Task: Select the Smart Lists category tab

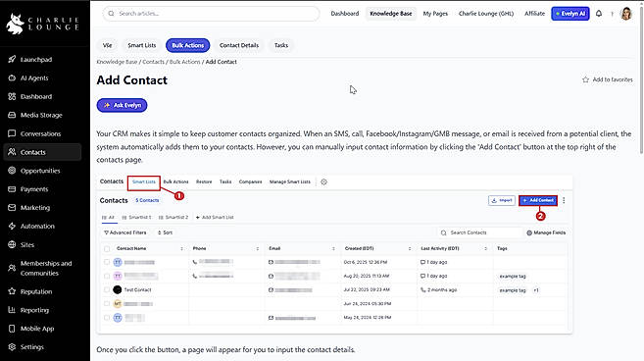Action: coord(142,45)
